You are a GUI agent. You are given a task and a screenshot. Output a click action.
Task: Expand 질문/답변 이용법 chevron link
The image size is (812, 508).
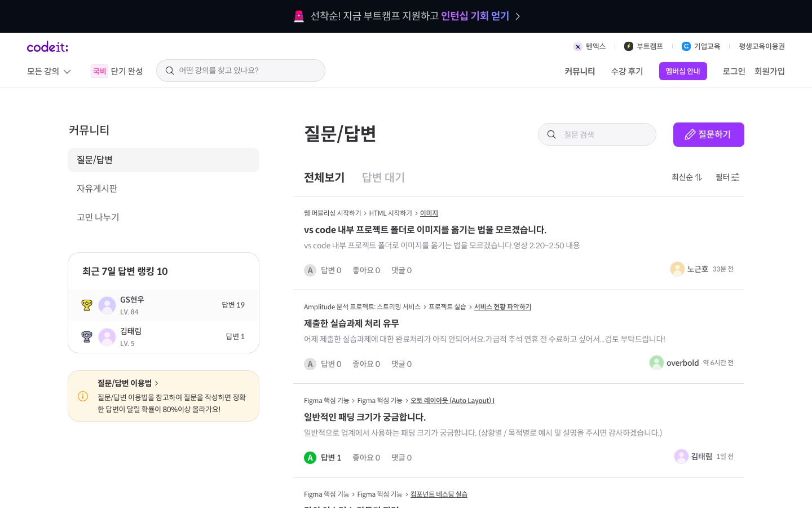128,383
